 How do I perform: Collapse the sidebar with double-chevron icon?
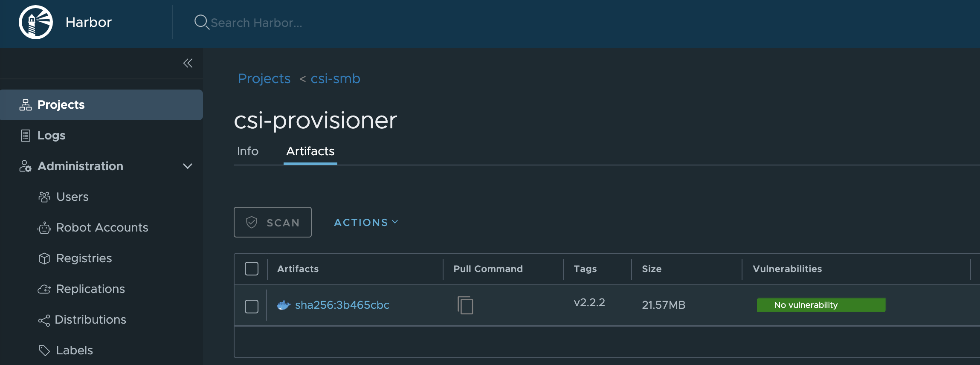[188, 63]
